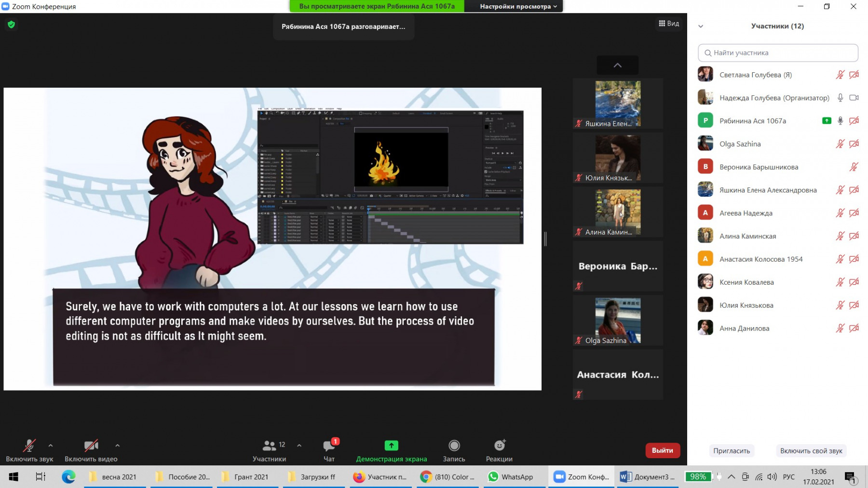Expand audio options arrow next to microphone
Viewport: 868px width, 488px height.
point(51,446)
